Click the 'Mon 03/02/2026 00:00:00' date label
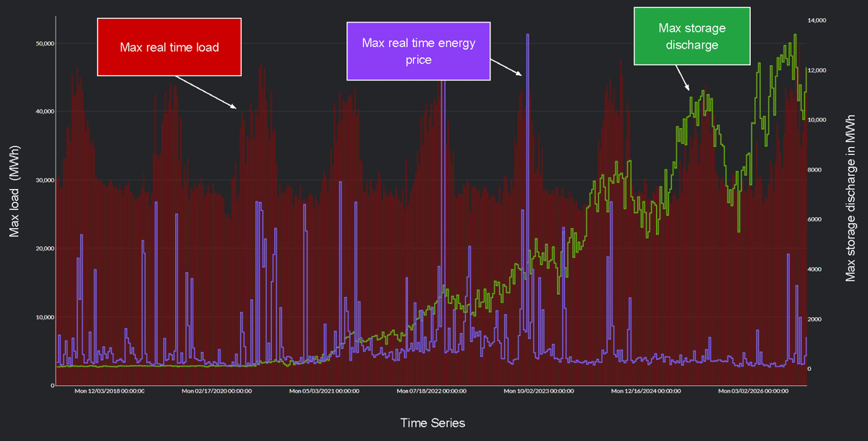The width and height of the screenshot is (868, 441). coord(753,391)
